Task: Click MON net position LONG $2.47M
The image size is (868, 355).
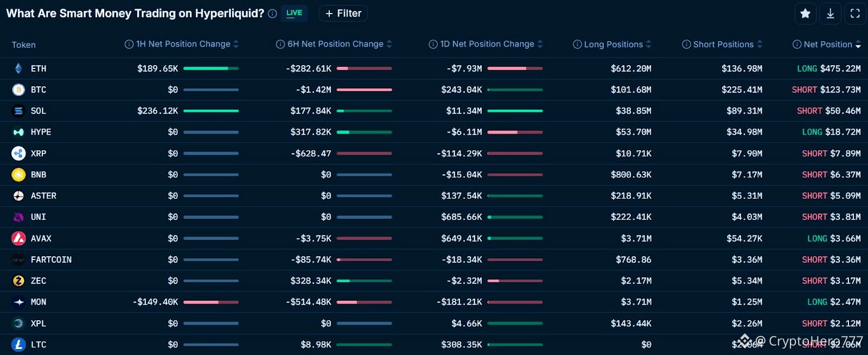Action: pos(834,302)
